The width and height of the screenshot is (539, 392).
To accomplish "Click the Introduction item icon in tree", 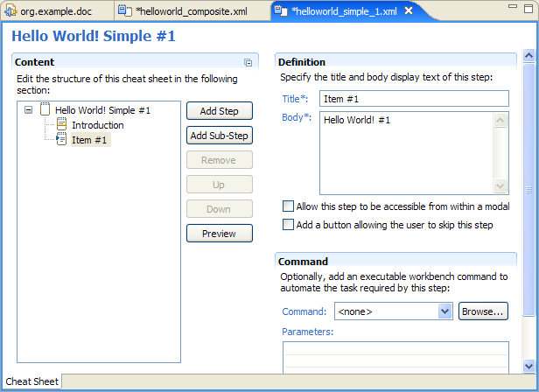I will [61, 124].
